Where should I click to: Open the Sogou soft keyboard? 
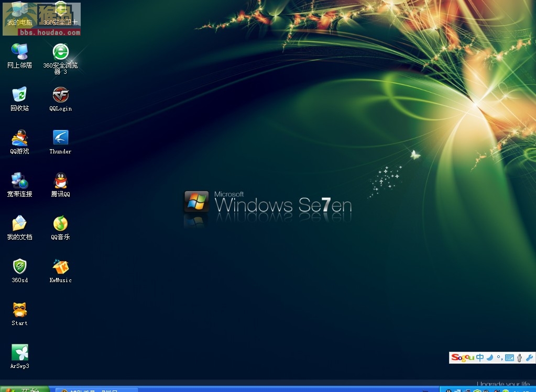[x=509, y=358]
